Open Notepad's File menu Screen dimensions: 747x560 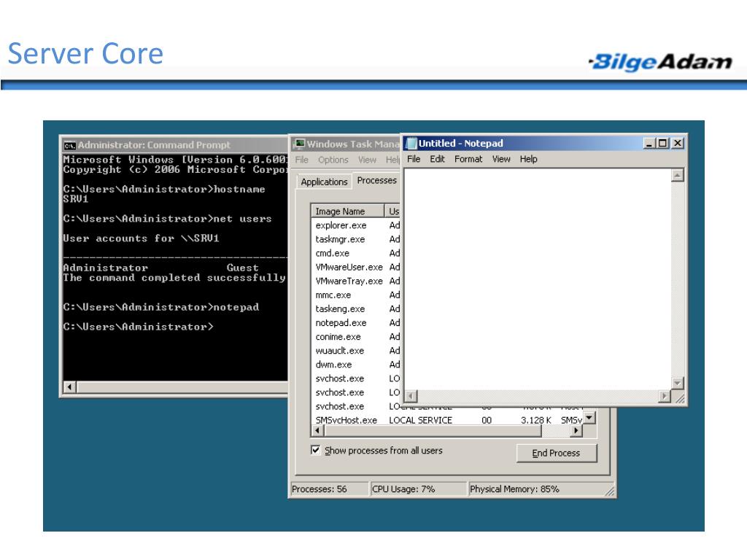[x=414, y=159]
